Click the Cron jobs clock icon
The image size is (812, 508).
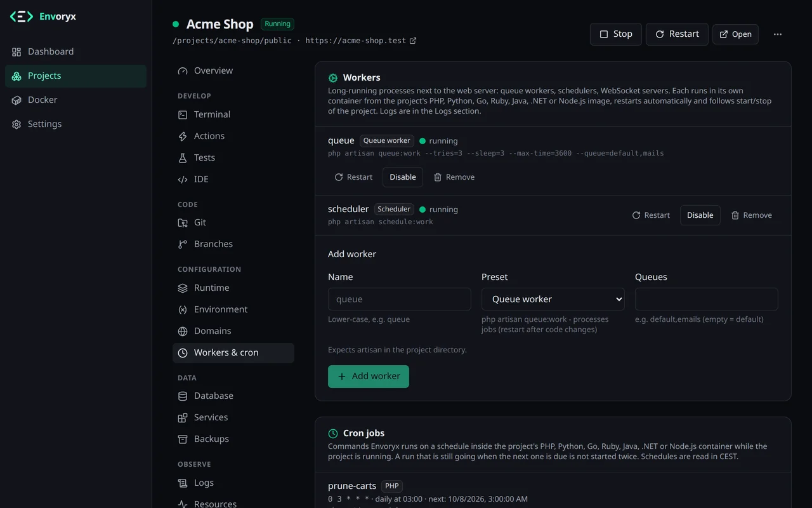pos(333,434)
